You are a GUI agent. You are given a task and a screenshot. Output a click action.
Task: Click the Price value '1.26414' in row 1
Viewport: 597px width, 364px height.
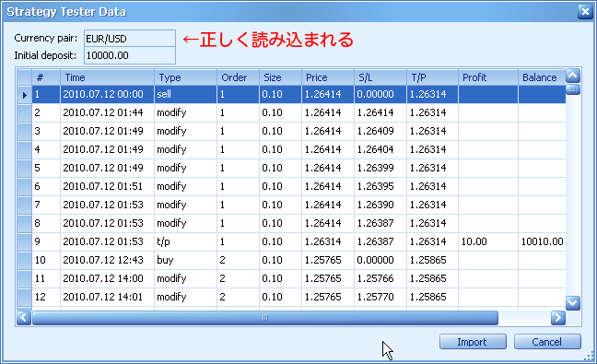coord(328,94)
